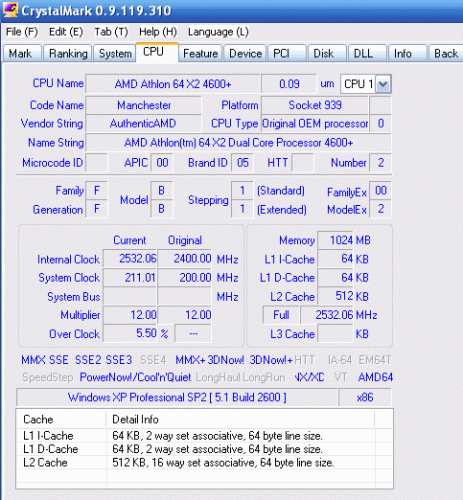Click the AuthenticAMD vendor string field
Screen dimensions: 463x500
click(144, 124)
